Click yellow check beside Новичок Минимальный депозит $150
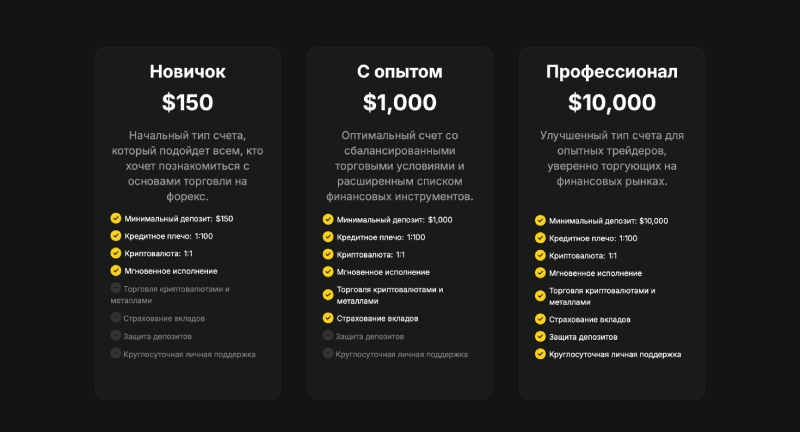The height and width of the screenshot is (432, 800). click(116, 218)
